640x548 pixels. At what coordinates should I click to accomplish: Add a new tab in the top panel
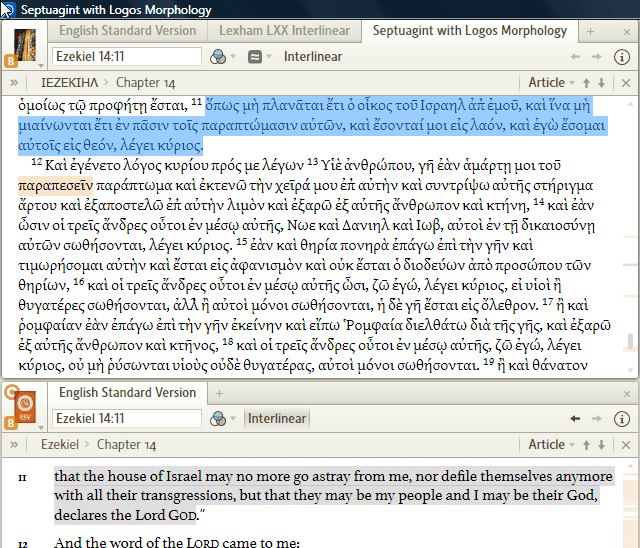pyautogui.click(x=590, y=31)
